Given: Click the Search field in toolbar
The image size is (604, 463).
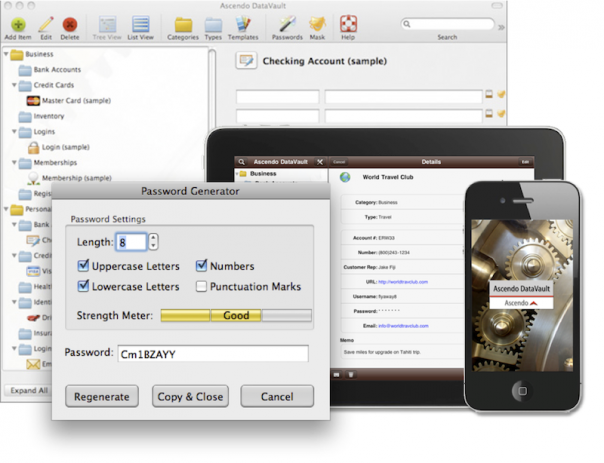Looking at the screenshot, I should [x=447, y=24].
